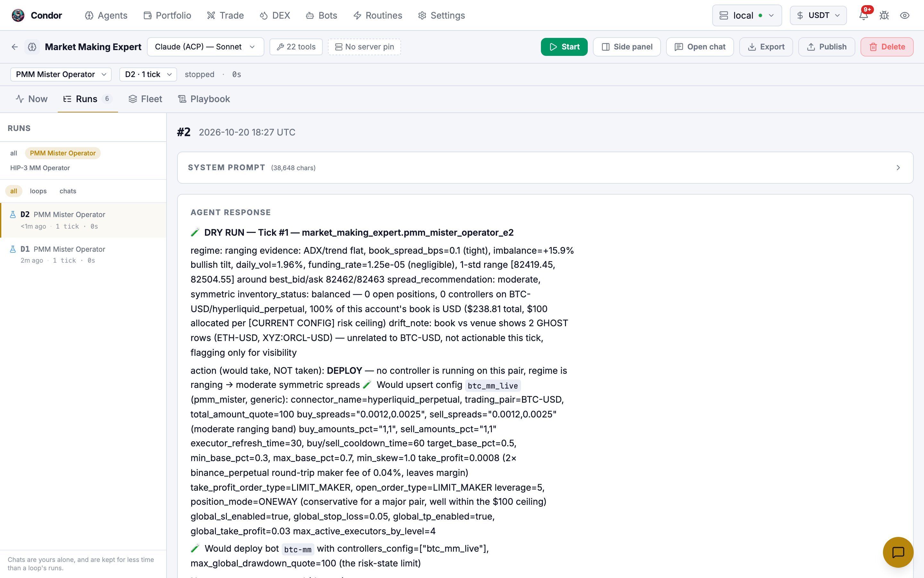The image size is (924, 578).
Task: Expand the System Prompt section
Action: click(x=545, y=167)
